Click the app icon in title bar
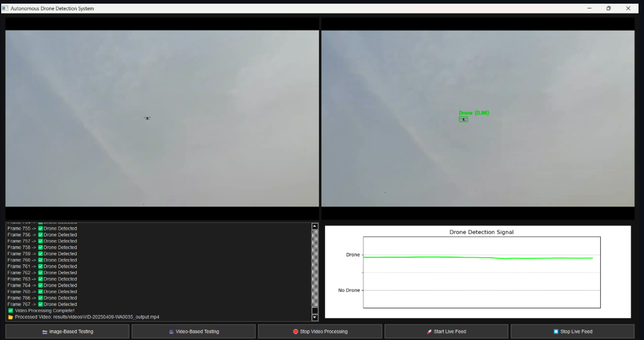 coord(5,8)
